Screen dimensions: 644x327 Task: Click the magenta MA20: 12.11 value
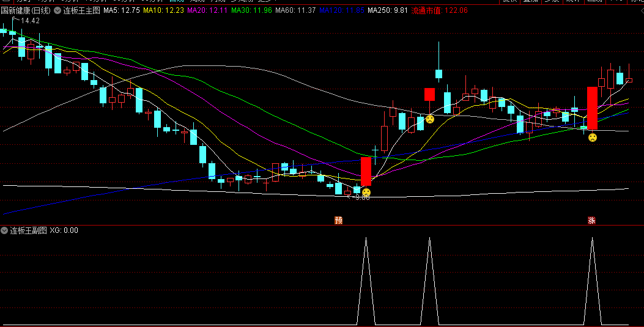coord(207,10)
